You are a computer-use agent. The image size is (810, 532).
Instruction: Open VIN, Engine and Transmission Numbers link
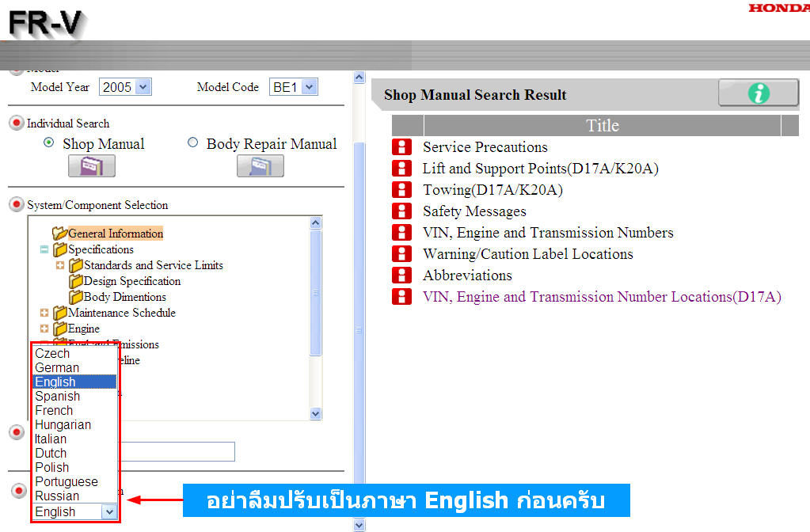coord(548,233)
